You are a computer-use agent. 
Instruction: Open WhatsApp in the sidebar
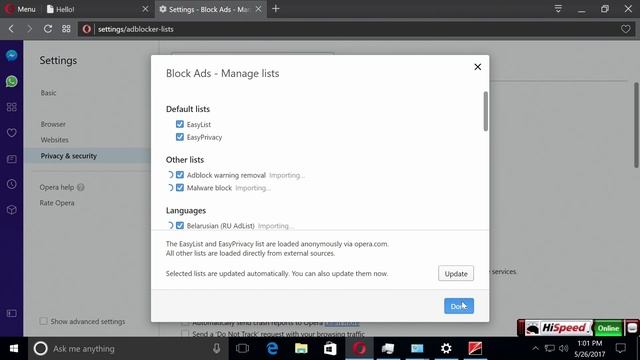(x=11, y=81)
